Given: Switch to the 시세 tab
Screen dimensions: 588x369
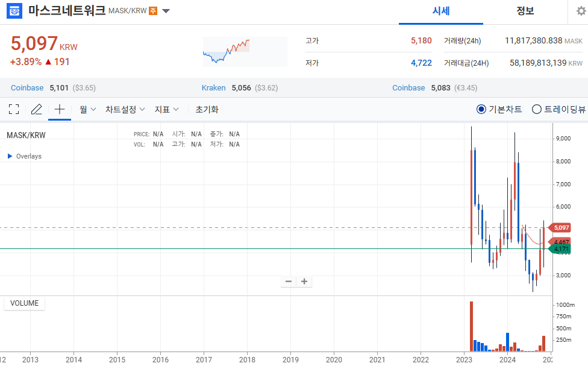Looking at the screenshot, I should pyautogui.click(x=440, y=11).
